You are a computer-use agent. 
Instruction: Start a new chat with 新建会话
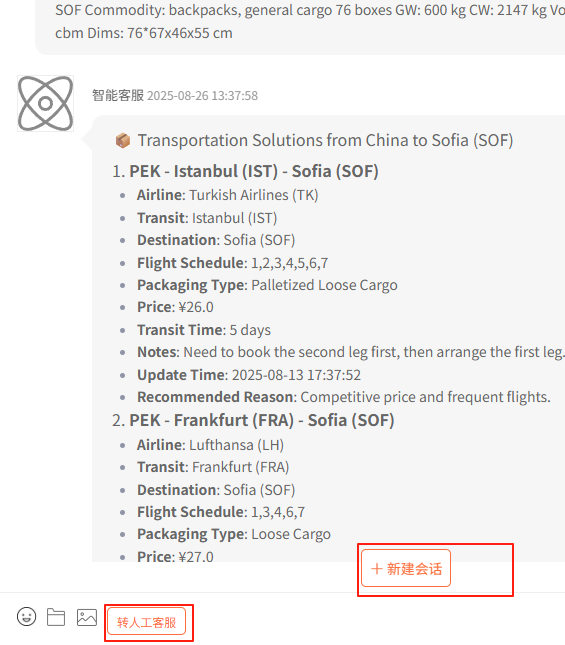pos(406,568)
